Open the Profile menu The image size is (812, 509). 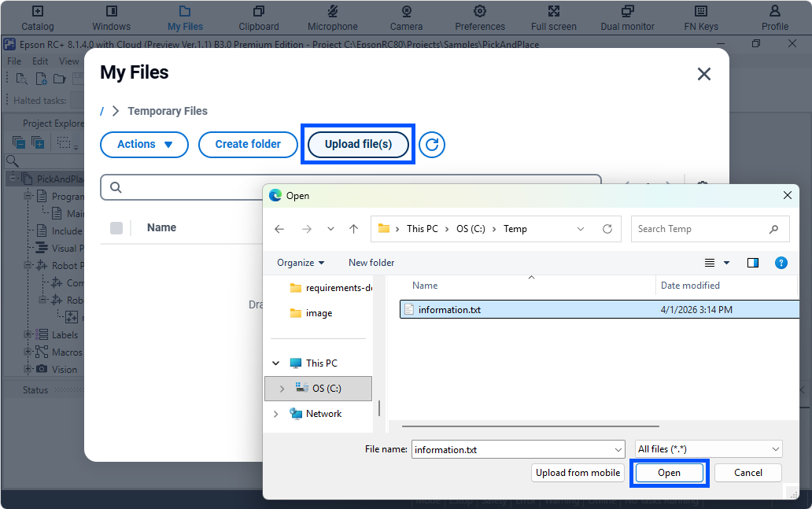(775, 18)
